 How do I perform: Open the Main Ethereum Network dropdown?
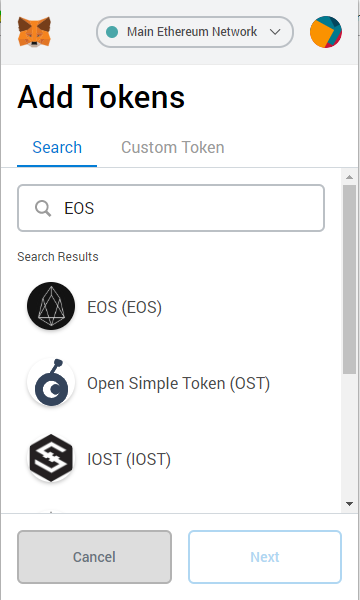coord(195,32)
